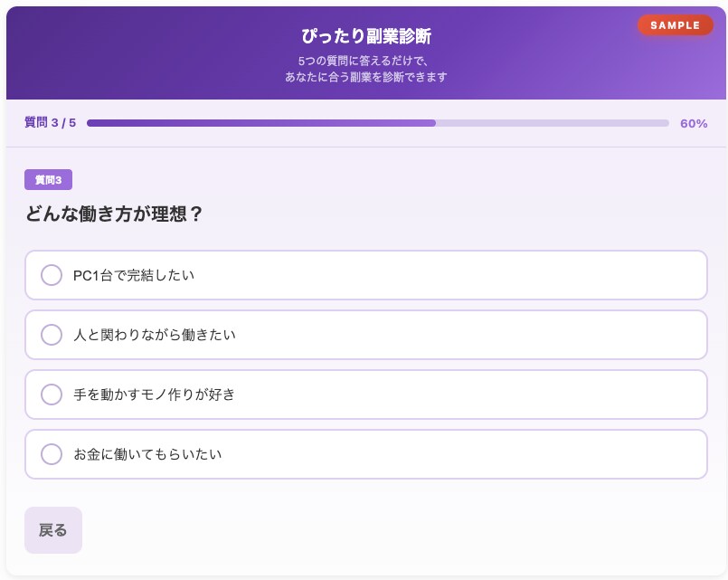Click the 60% progress text

point(694,124)
